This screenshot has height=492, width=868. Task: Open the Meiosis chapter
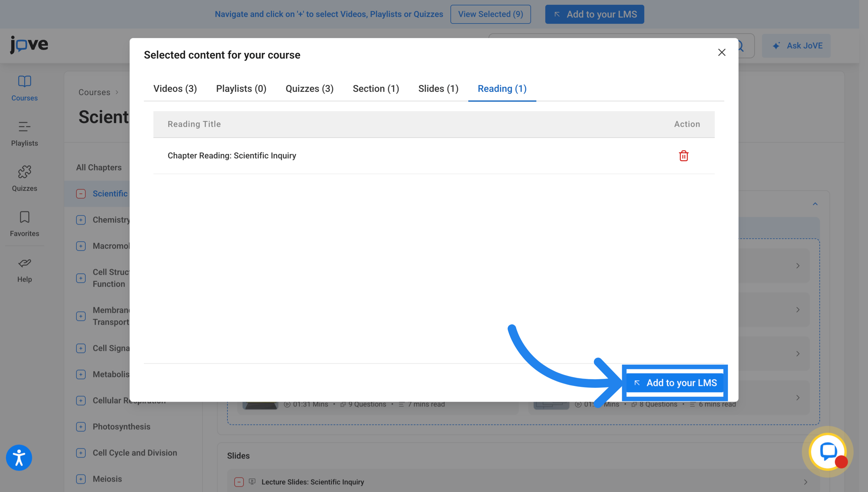[107, 479]
